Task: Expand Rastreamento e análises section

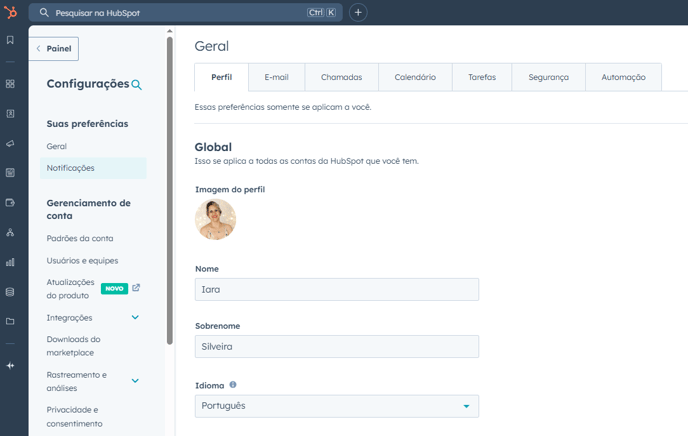Action: pos(135,381)
